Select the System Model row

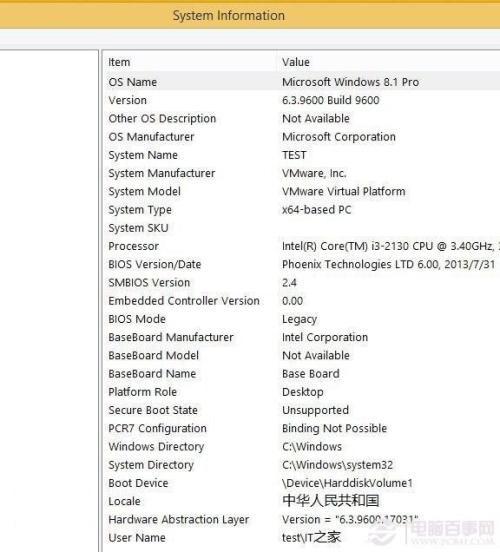click(x=302, y=192)
